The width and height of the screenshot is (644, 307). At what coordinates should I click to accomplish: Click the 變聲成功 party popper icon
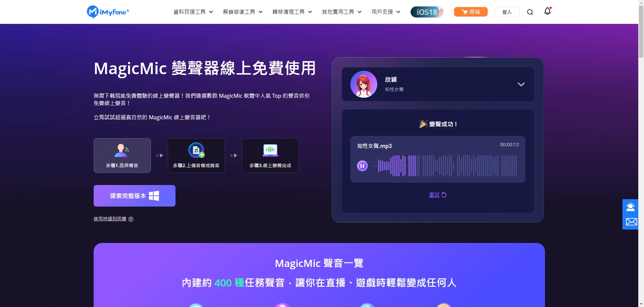423,124
